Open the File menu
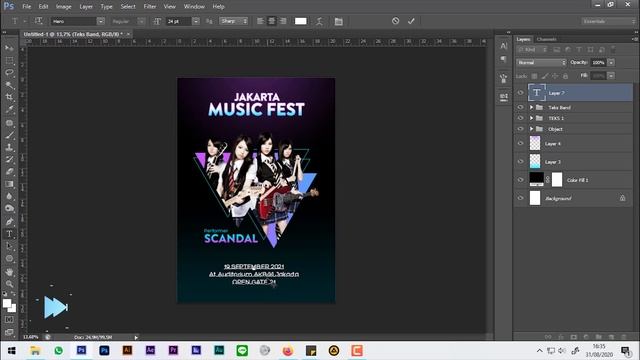 tap(27, 7)
